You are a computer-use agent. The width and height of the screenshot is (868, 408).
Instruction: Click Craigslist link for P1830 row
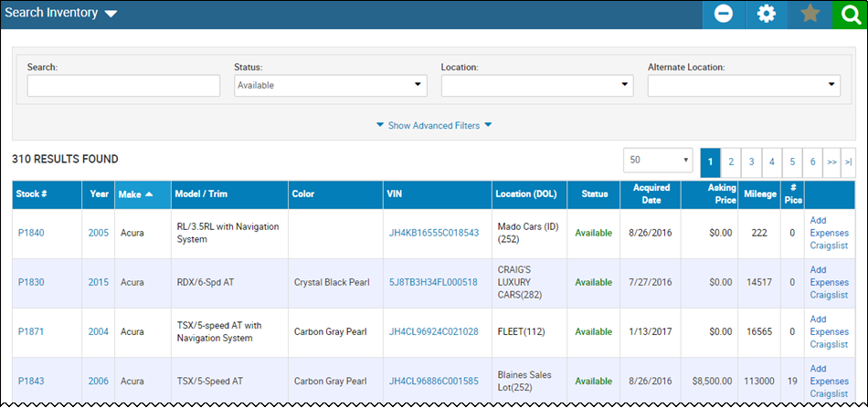829,295
